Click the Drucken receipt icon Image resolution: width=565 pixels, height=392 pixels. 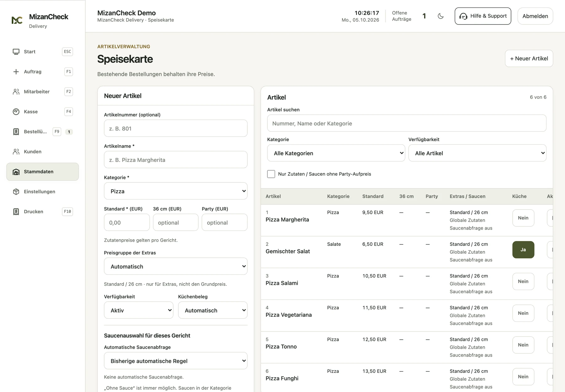(16, 212)
